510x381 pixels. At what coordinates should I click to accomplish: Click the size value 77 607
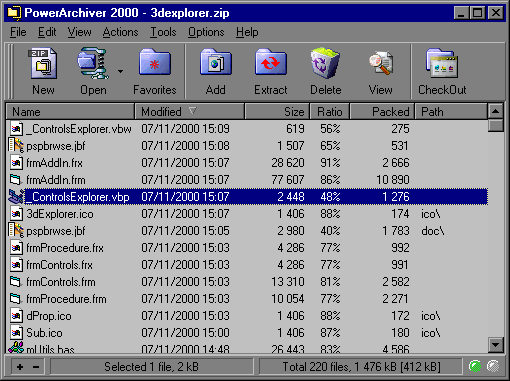pyautogui.click(x=288, y=180)
